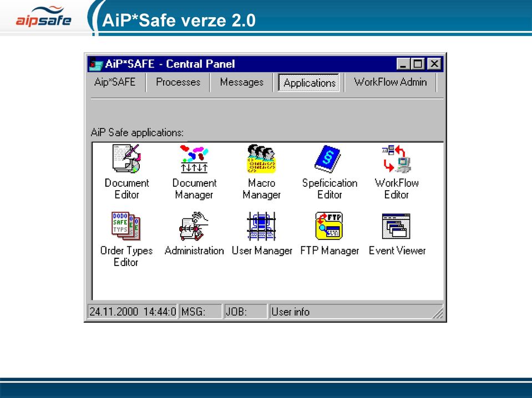Minimize the Central Panel window
The height and width of the screenshot is (398, 532).
click(403, 64)
